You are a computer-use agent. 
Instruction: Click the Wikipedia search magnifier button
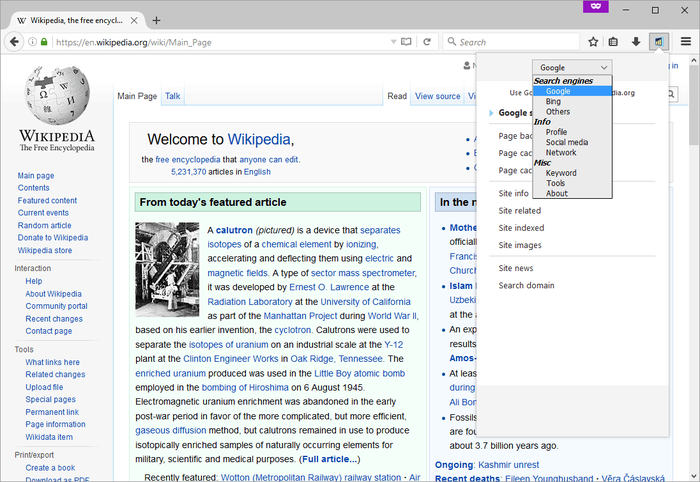(x=671, y=94)
